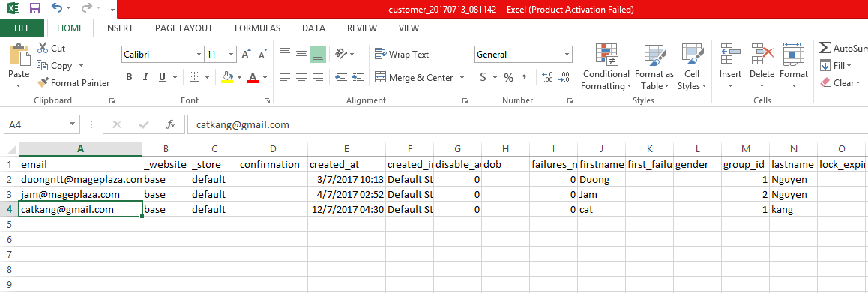Increase indent icon
868x293 pixels.
[358, 77]
